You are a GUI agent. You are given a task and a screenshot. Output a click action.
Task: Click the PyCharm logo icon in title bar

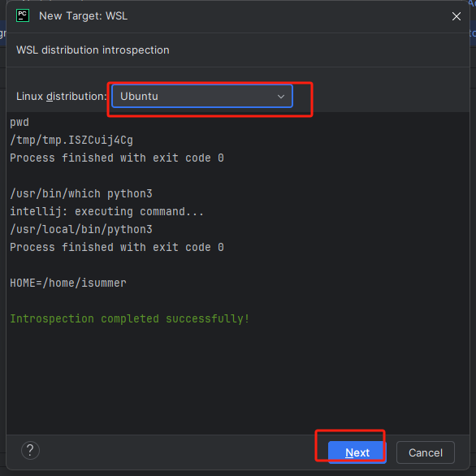(23, 15)
